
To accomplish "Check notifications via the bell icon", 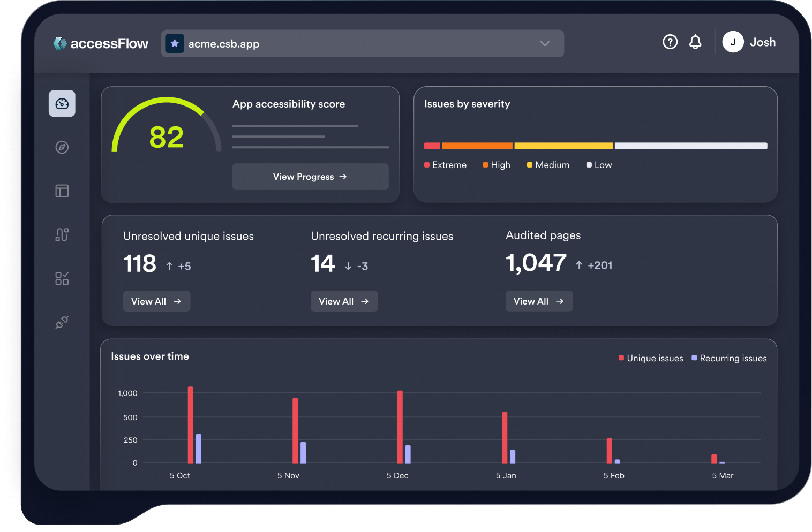I will click(x=695, y=42).
